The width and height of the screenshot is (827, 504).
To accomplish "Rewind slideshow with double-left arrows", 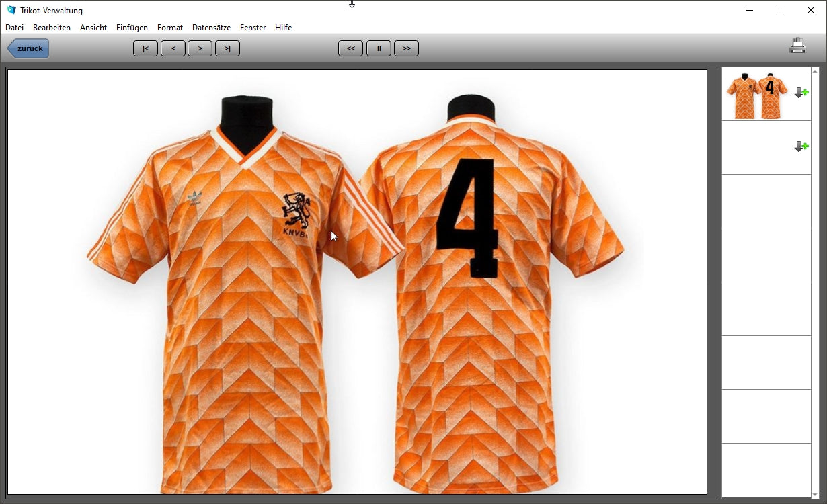I will [350, 48].
